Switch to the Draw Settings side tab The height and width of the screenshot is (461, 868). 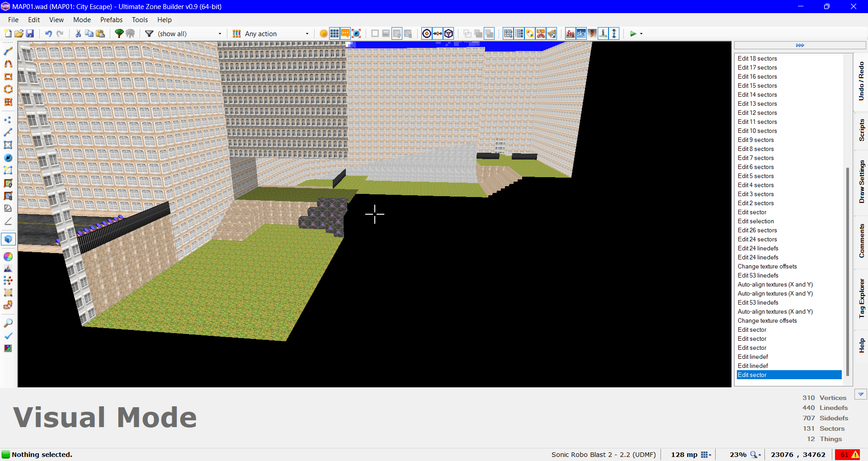(x=861, y=181)
